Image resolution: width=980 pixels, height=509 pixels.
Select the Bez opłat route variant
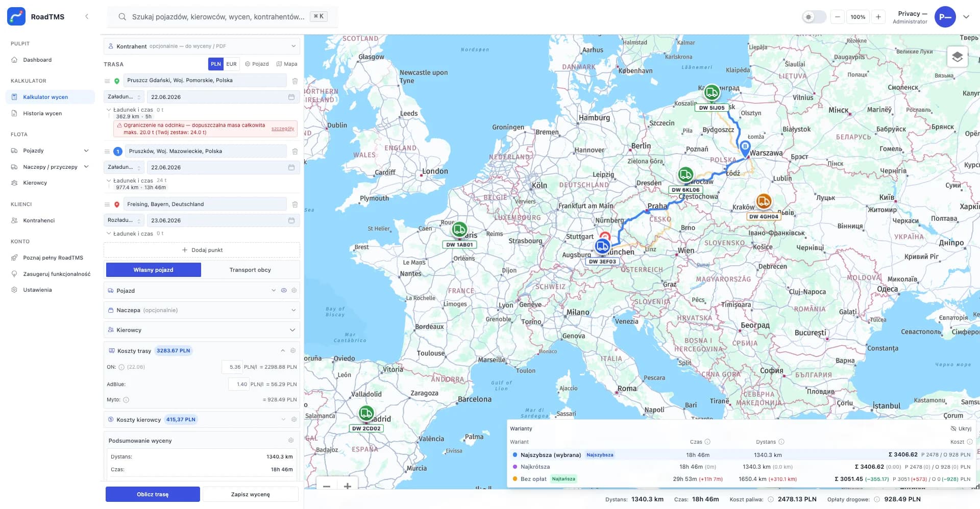[741, 479]
